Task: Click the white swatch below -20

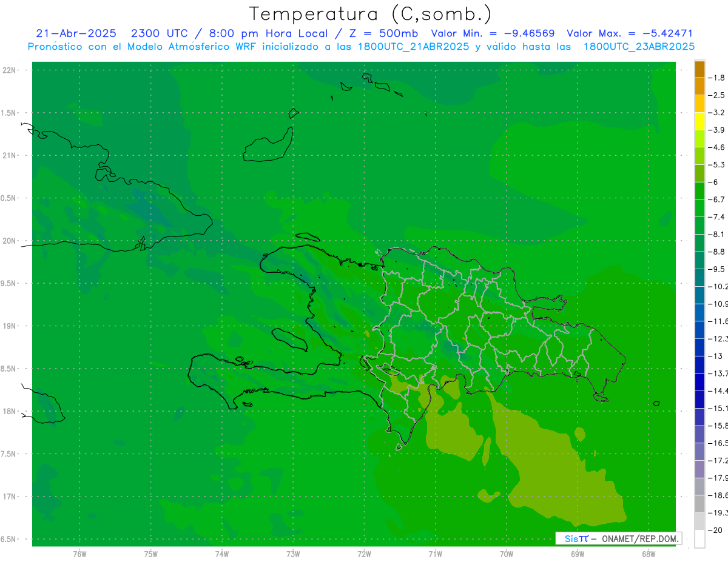Action: 699,539
